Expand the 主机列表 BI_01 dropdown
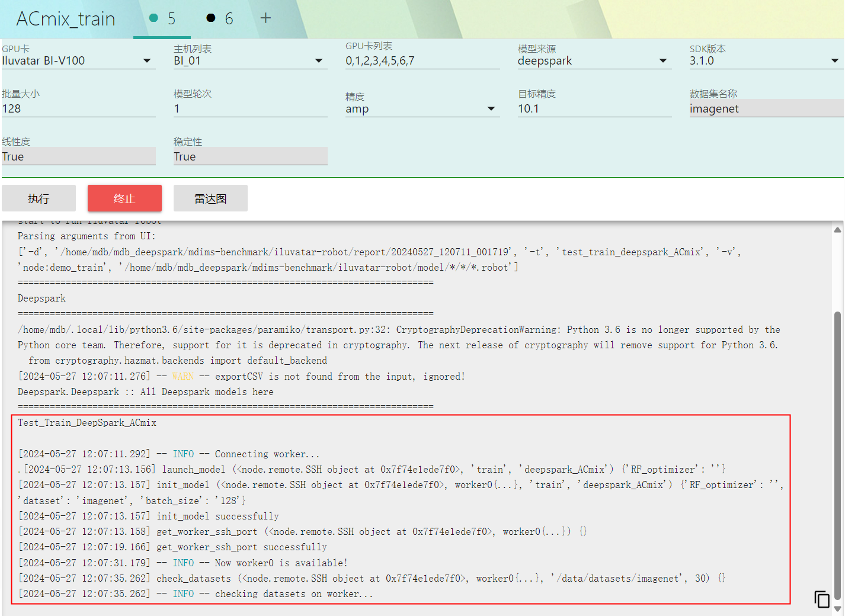This screenshot has width=845, height=616. coord(318,61)
